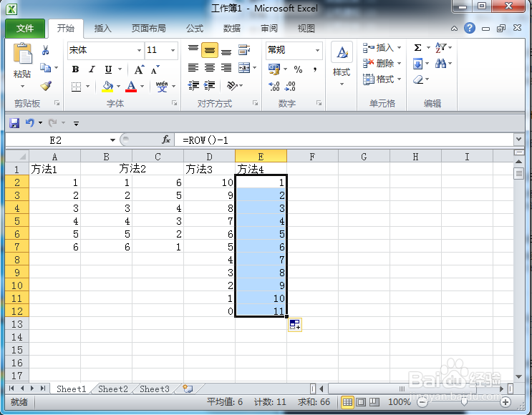
Task: Click the Undo arrow
Action: (30, 122)
